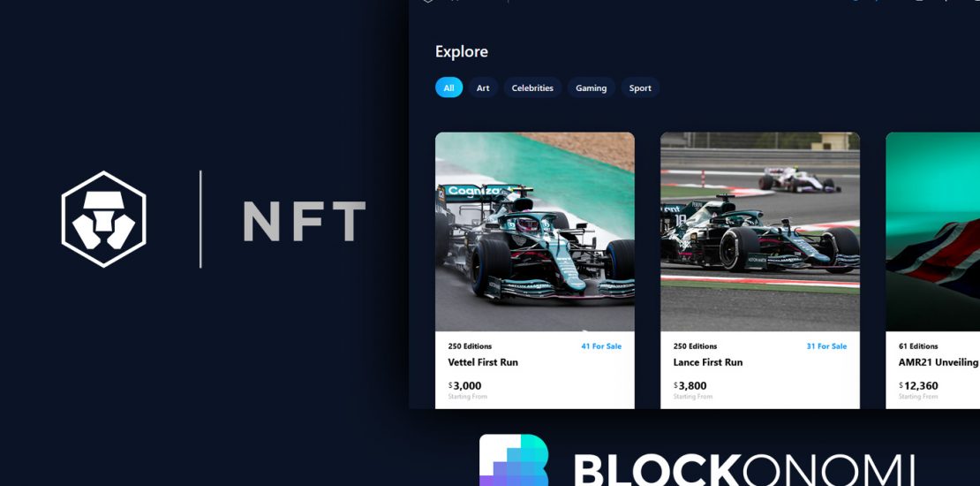Open the Sport category filter
This screenshot has height=486, width=980.
640,87
